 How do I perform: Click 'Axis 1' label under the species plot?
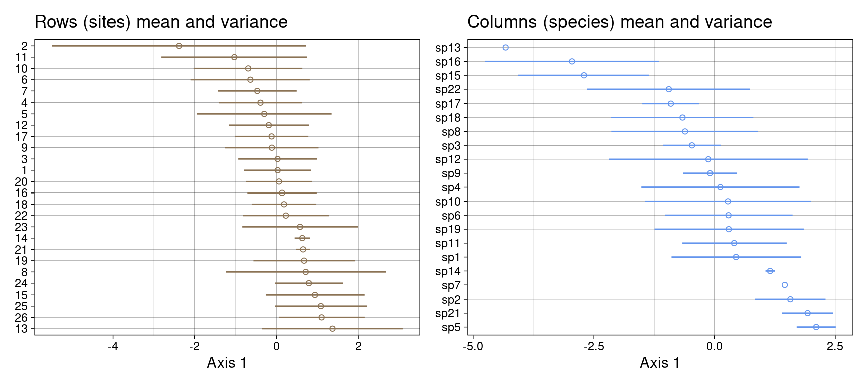coord(660,363)
